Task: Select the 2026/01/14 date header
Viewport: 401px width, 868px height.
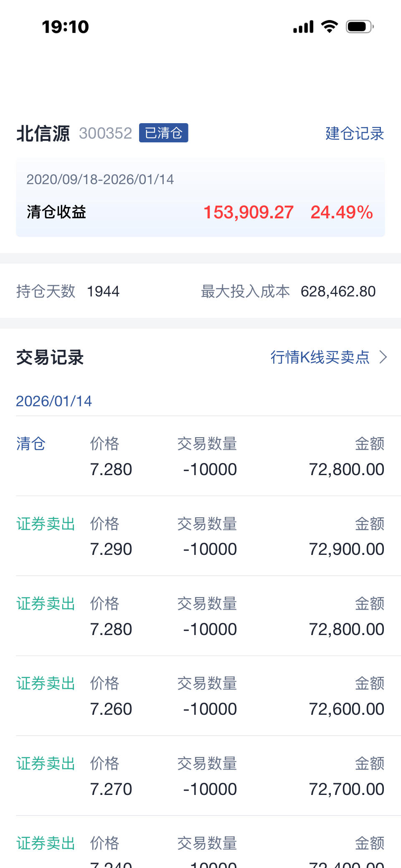Action: tap(54, 401)
